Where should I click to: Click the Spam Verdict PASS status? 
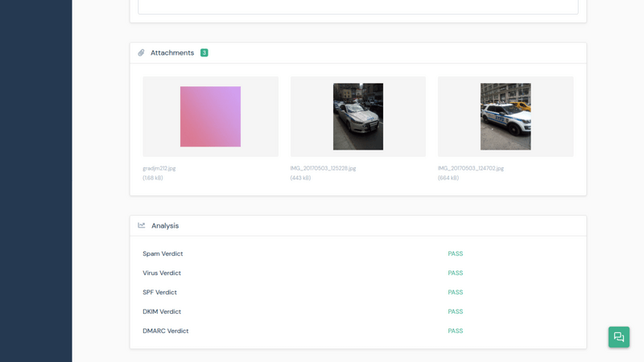coord(456,253)
